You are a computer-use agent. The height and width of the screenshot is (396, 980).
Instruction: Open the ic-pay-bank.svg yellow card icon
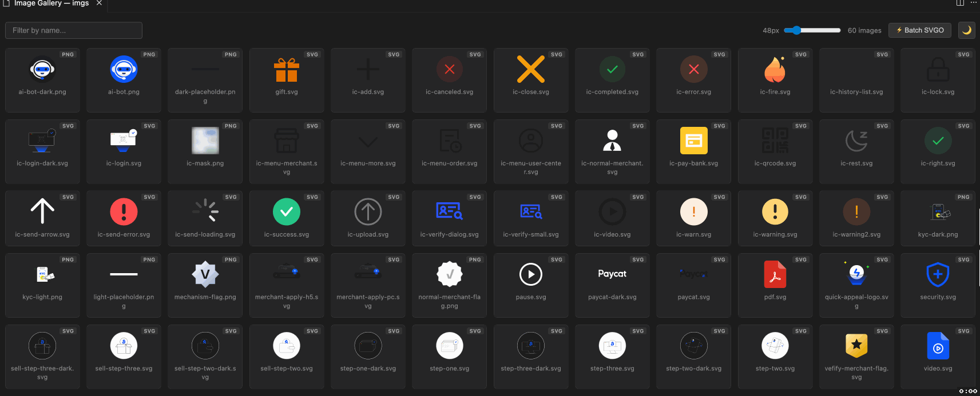(x=693, y=141)
